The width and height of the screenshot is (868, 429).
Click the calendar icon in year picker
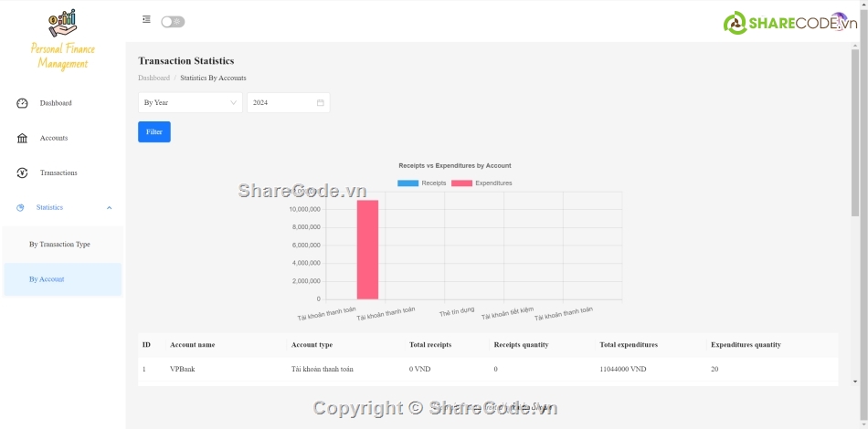pyautogui.click(x=321, y=103)
